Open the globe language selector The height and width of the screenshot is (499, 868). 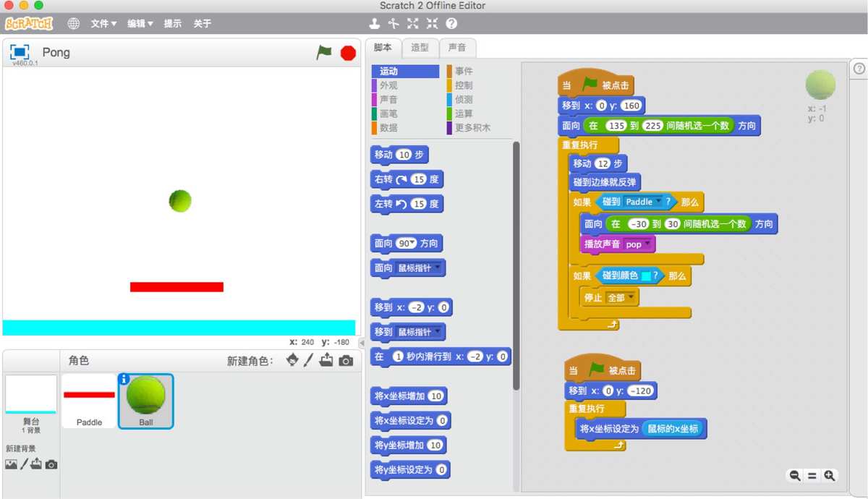[74, 24]
